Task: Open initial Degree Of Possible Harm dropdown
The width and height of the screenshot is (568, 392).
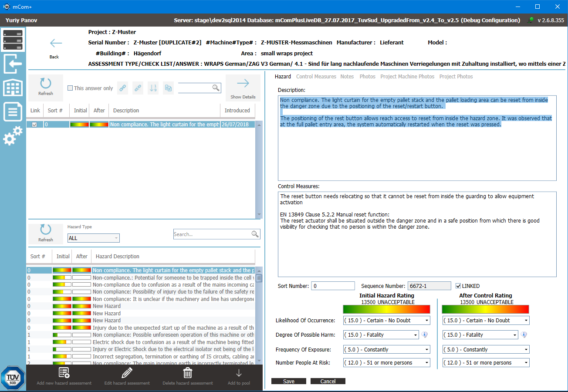Action: (381, 335)
